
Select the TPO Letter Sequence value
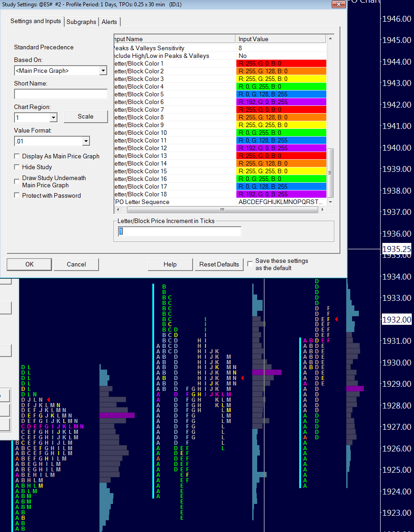[x=281, y=202]
